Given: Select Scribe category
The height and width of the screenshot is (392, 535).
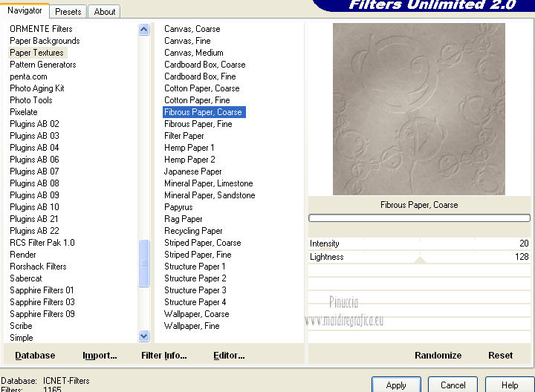Looking at the screenshot, I should pyautogui.click(x=21, y=326).
